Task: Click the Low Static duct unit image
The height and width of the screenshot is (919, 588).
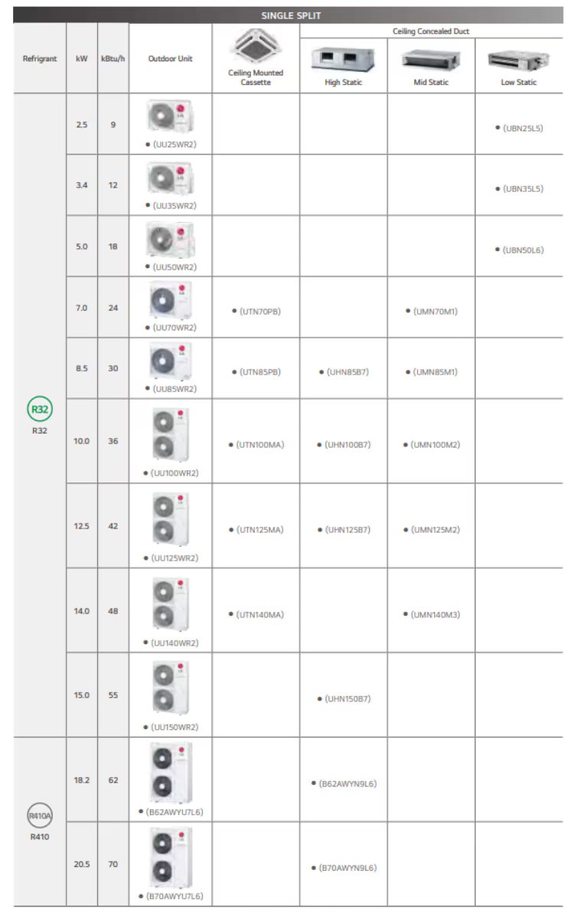Action: 518,59
